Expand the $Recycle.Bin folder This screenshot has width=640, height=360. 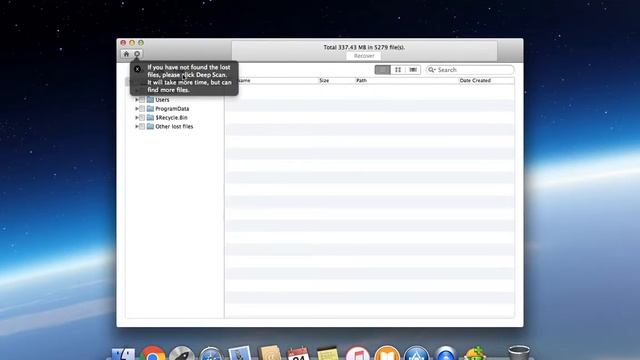tap(137, 118)
